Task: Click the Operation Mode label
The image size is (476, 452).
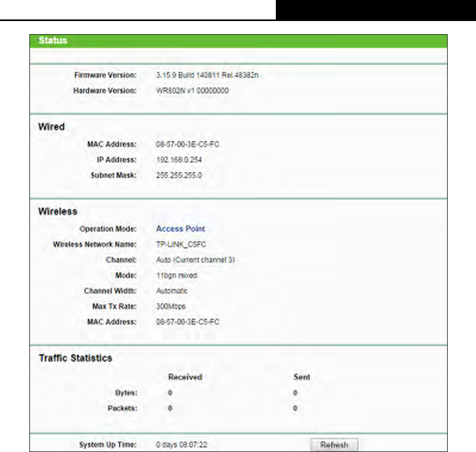Action: pyautogui.click(x=108, y=229)
